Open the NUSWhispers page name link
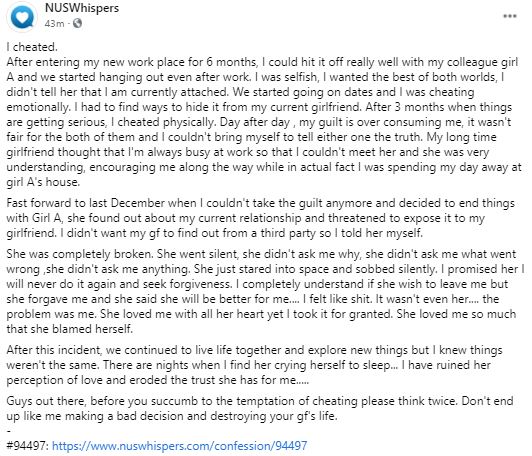 click(82, 8)
